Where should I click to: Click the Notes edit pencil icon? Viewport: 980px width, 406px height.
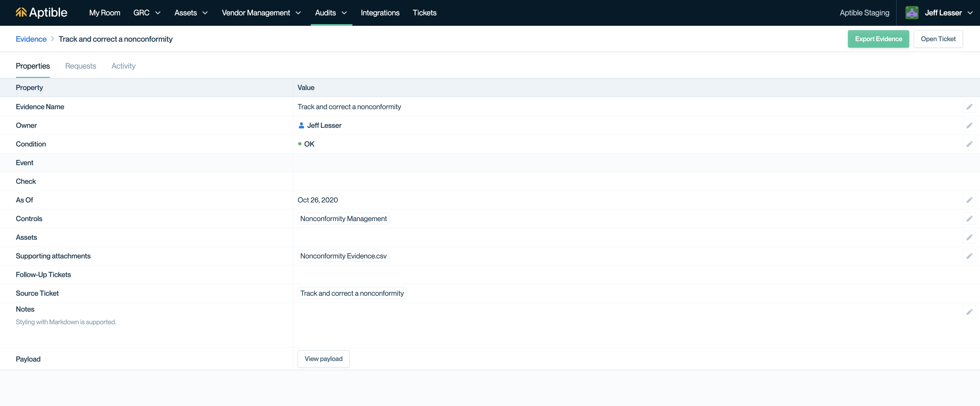click(969, 312)
